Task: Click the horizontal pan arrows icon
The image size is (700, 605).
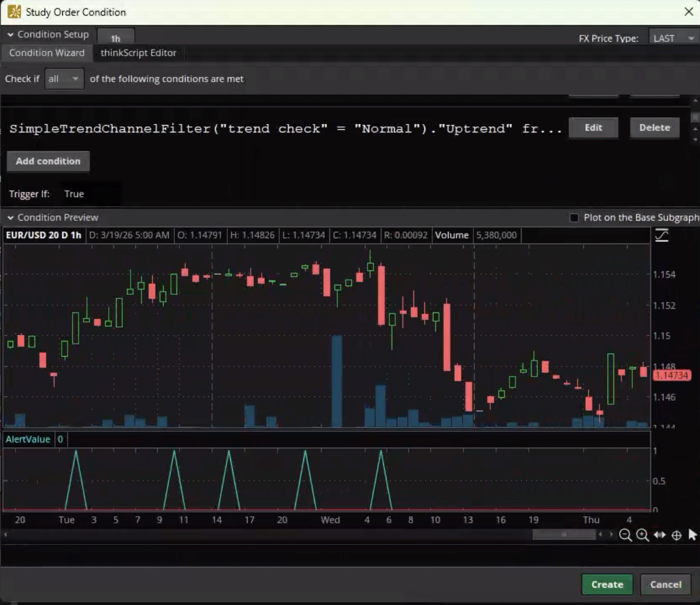Action: coord(659,535)
